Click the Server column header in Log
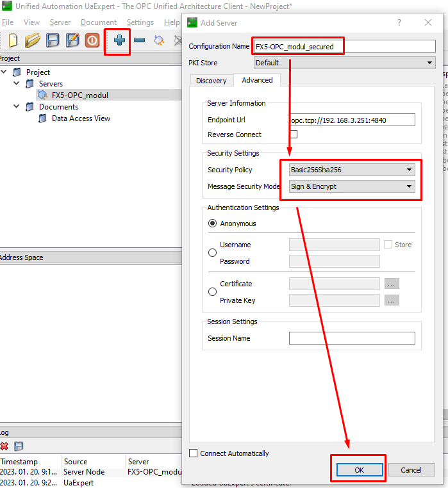Viewport: 448px width, 488px height. click(154, 462)
